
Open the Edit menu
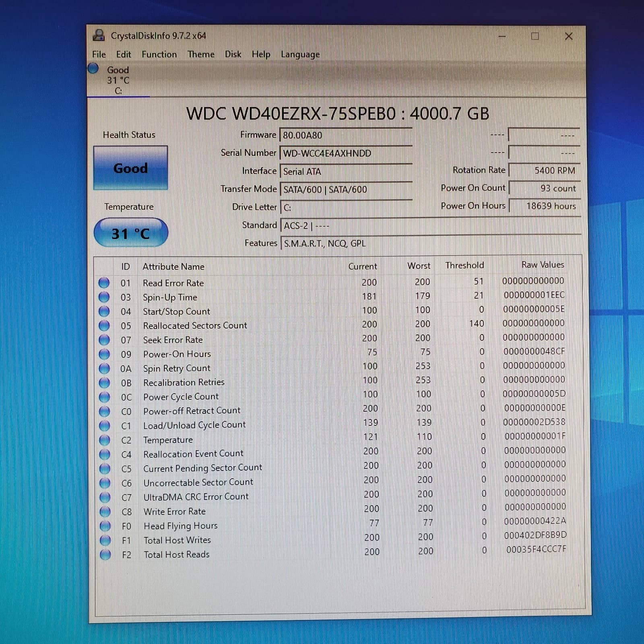point(124,54)
